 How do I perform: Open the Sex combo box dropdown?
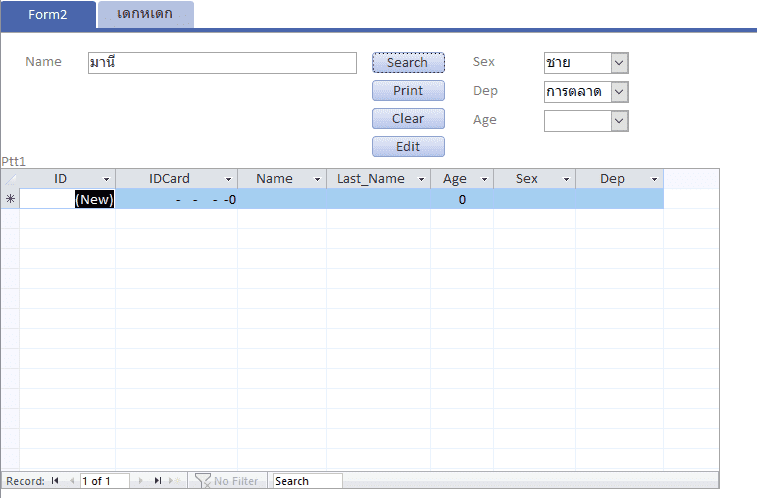click(x=619, y=63)
